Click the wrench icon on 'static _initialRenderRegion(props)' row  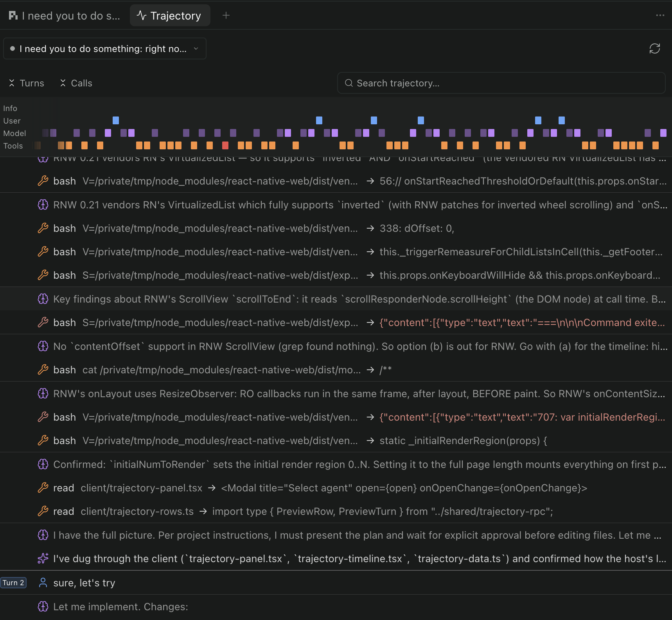(43, 441)
